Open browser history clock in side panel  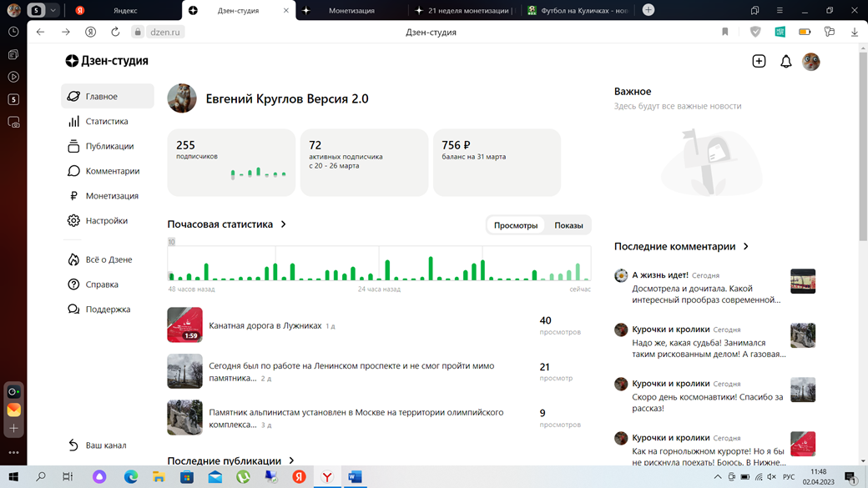[13, 32]
